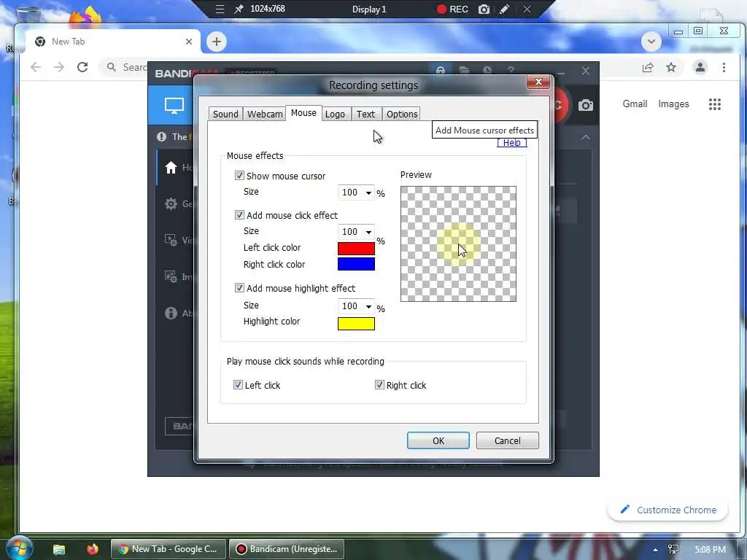Open mouse cursor Size dropdown
This screenshot has width=747, height=560.
(356, 192)
